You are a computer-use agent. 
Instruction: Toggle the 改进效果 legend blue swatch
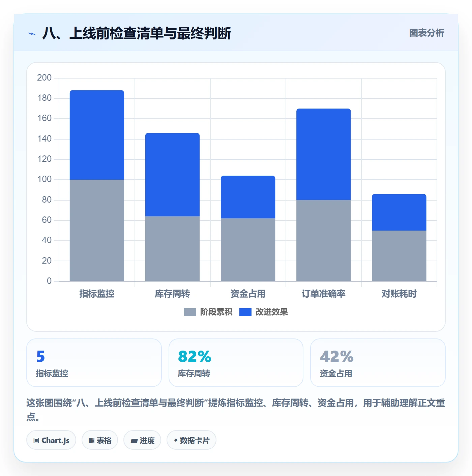click(x=245, y=312)
